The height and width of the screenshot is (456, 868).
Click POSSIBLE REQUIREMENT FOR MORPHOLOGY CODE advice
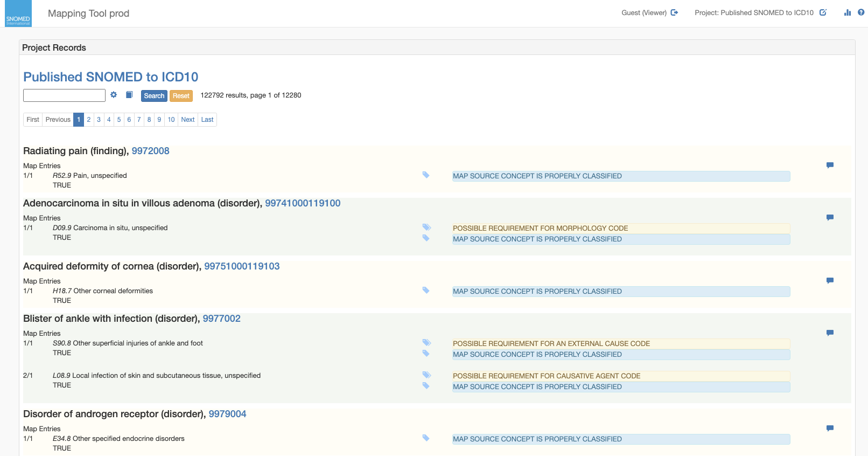[x=621, y=229]
